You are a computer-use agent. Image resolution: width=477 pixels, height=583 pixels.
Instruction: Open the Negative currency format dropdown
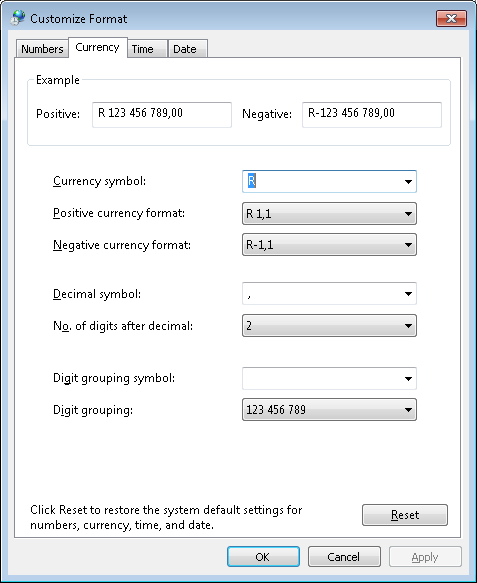pos(329,245)
